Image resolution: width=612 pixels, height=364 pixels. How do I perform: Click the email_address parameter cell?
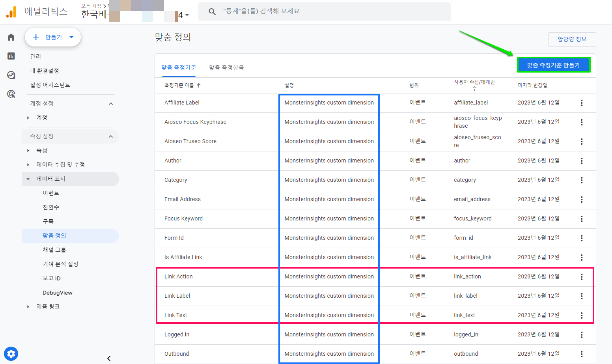point(472,199)
